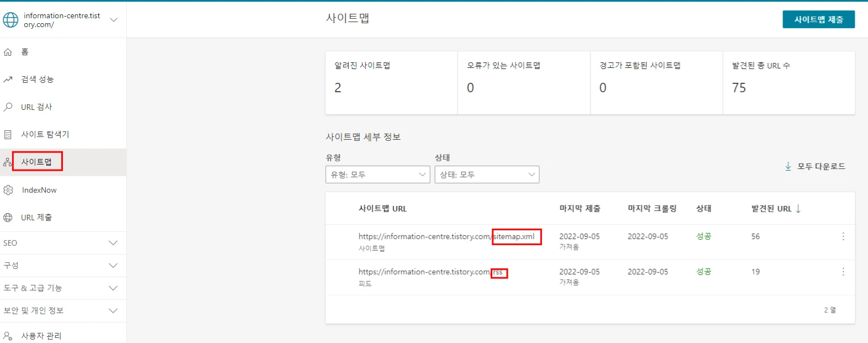868x343 pixels.
Task: Expand the 구성 section
Action: pos(63,266)
